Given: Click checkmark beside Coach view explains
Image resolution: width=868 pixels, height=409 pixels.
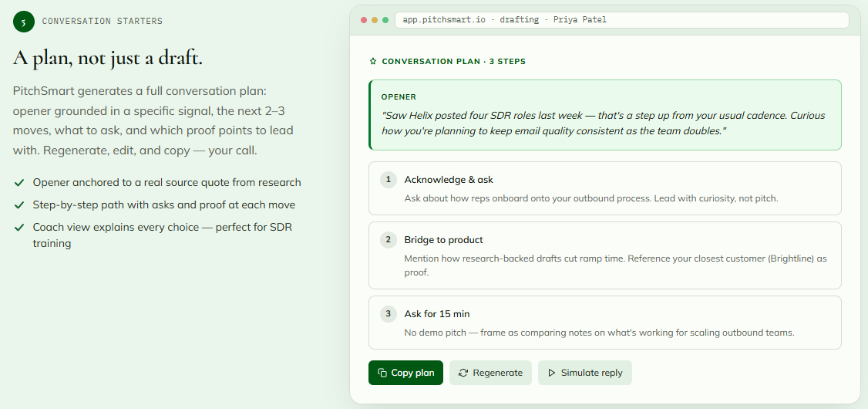Looking at the screenshot, I should pyautogui.click(x=19, y=227).
